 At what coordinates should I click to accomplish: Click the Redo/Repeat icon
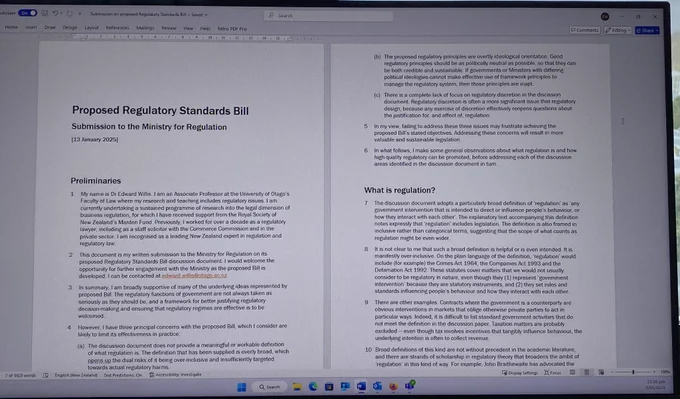(69, 14)
